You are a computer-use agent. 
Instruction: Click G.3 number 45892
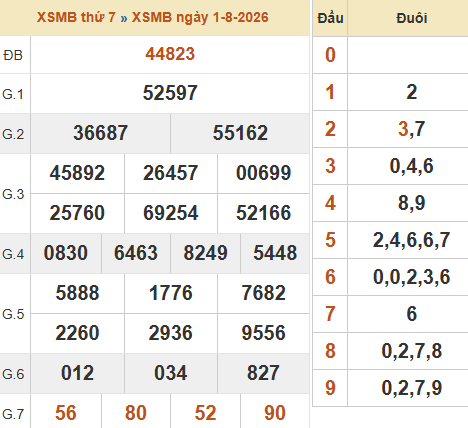[x=77, y=173]
